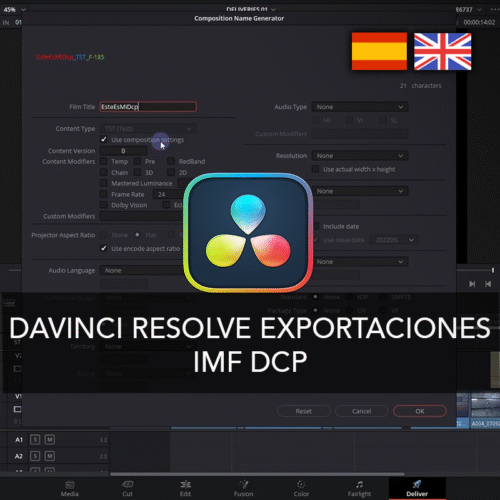This screenshot has height=500, width=500.
Task: Select Flat projector aspect ratio
Action: (x=137, y=235)
